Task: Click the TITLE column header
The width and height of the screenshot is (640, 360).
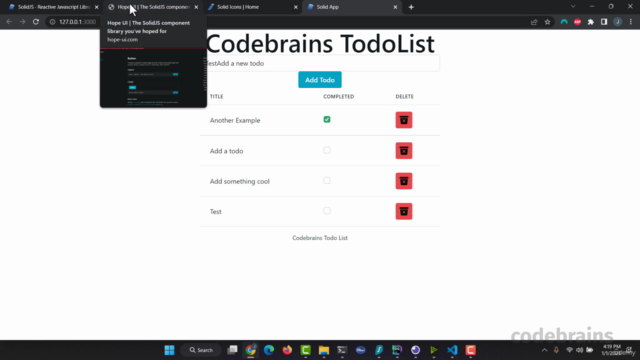Action: tap(216, 97)
